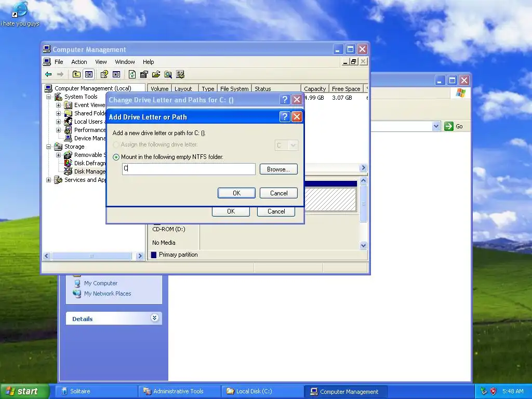
Task: Click the magnifier Explore toolbar icon
Action: pyautogui.click(x=168, y=74)
